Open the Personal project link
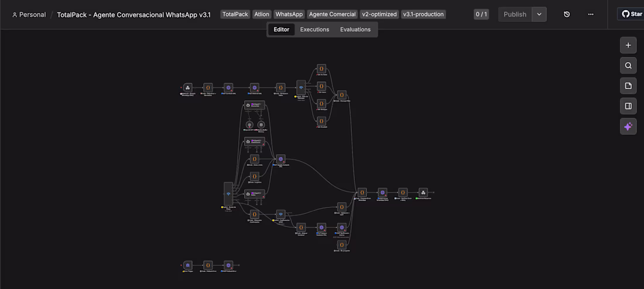The image size is (644, 289). [29, 15]
